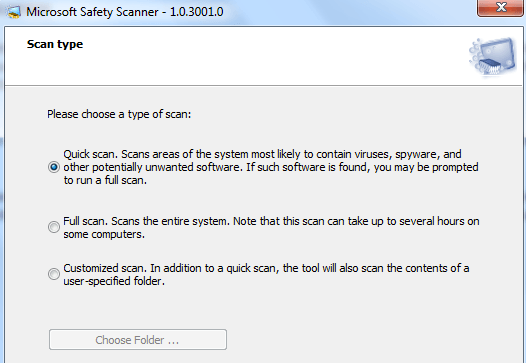This screenshot has height=363, width=526.
Task: Click the scanner brush logo in header
Action: [x=493, y=57]
